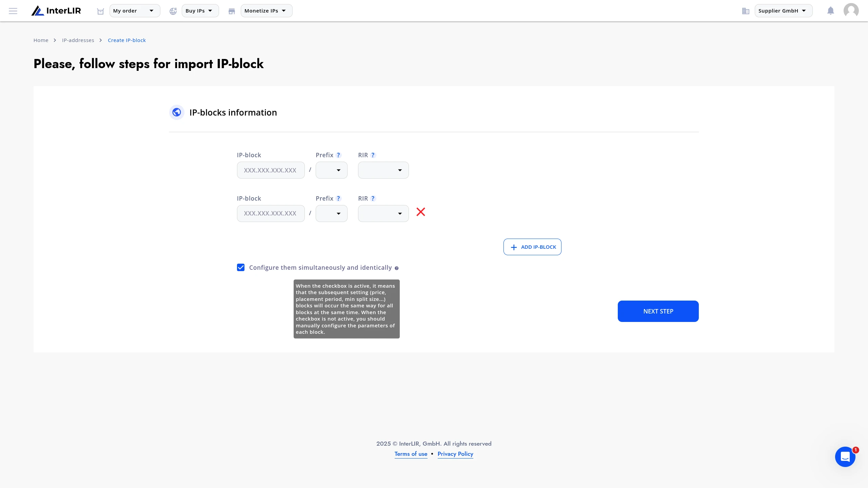Click the checkbox explanation tooltip text

click(x=347, y=309)
